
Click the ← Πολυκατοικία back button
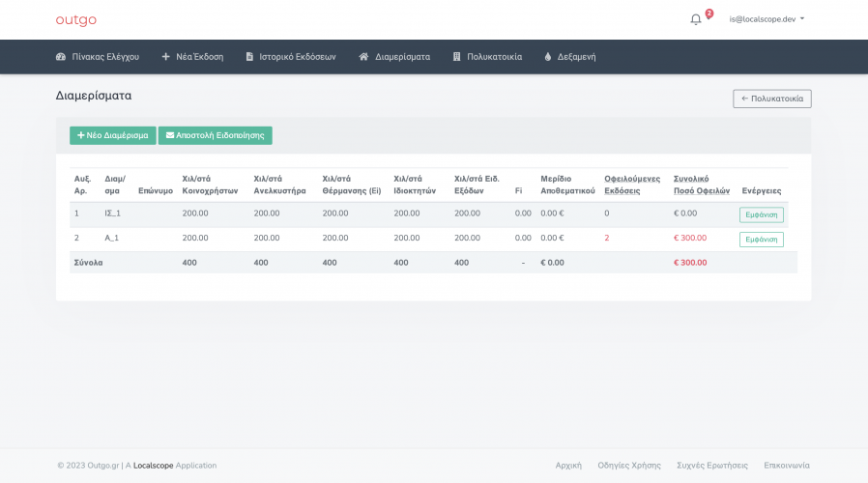click(x=772, y=99)
